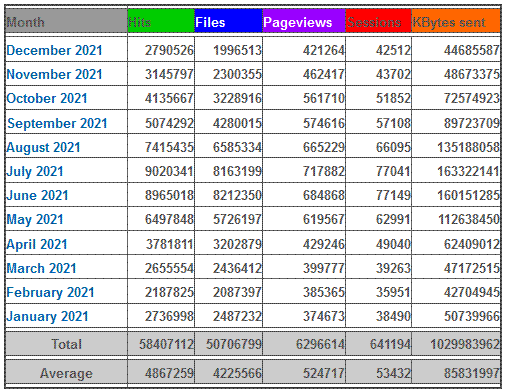Open the April 2021 month link

(37, 244)
